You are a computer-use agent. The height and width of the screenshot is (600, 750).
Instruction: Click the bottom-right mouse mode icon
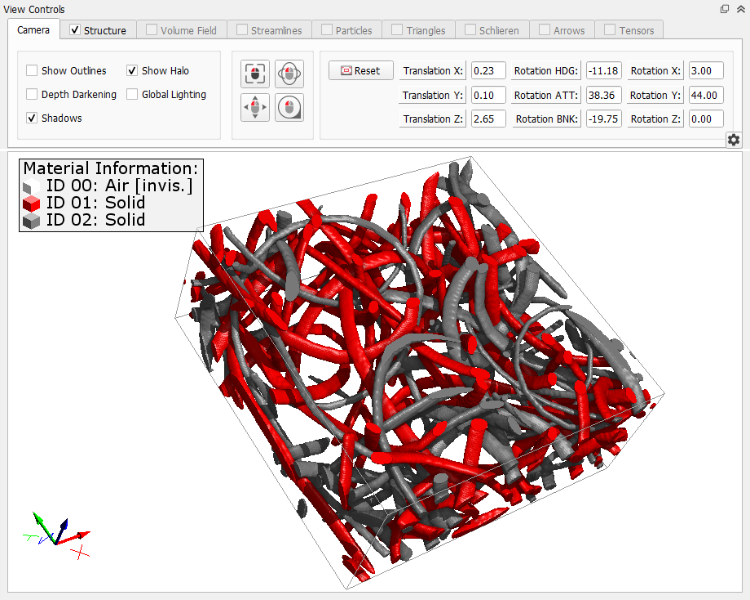289,107
